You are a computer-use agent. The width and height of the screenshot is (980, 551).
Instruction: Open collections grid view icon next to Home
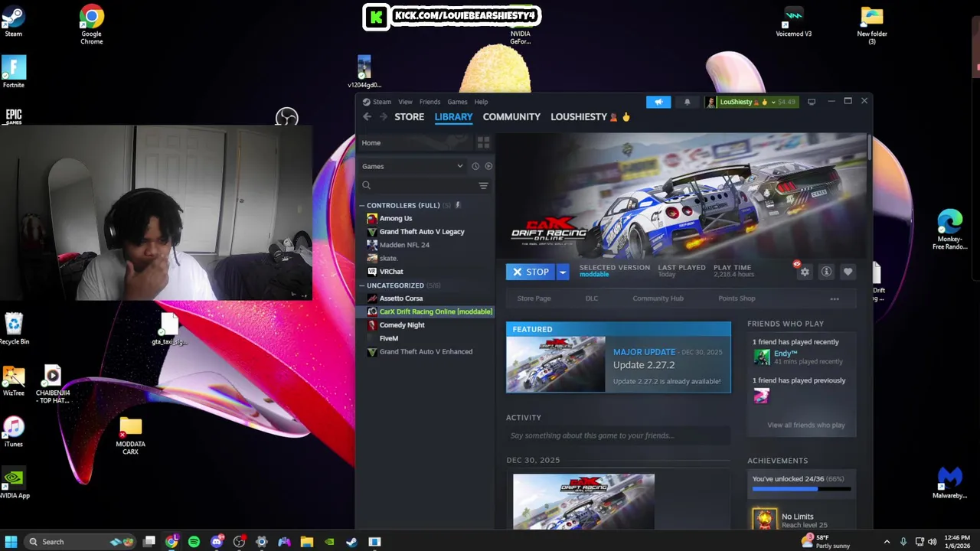tap(483, 143)
